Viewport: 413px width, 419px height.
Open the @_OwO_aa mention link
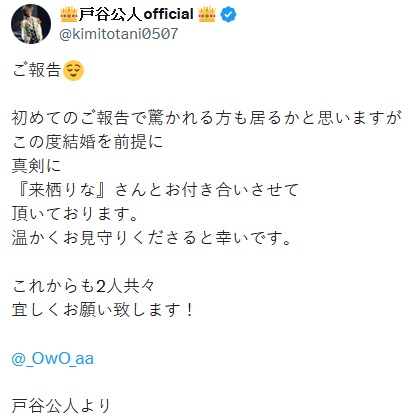(x=53, y=359)
